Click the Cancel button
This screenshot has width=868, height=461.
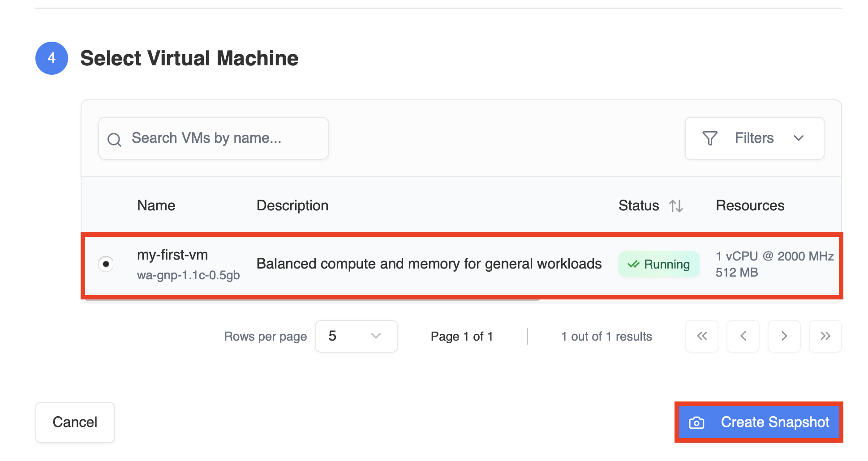(x=75, y=422)
